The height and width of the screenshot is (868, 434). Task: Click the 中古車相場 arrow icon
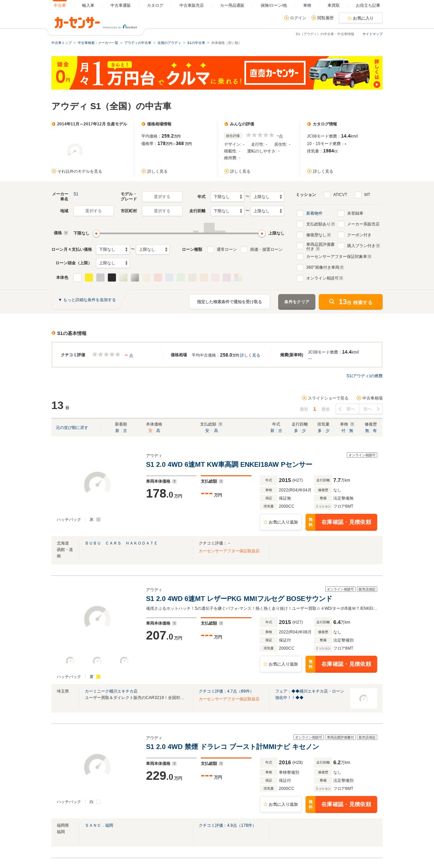click(359, 398)
